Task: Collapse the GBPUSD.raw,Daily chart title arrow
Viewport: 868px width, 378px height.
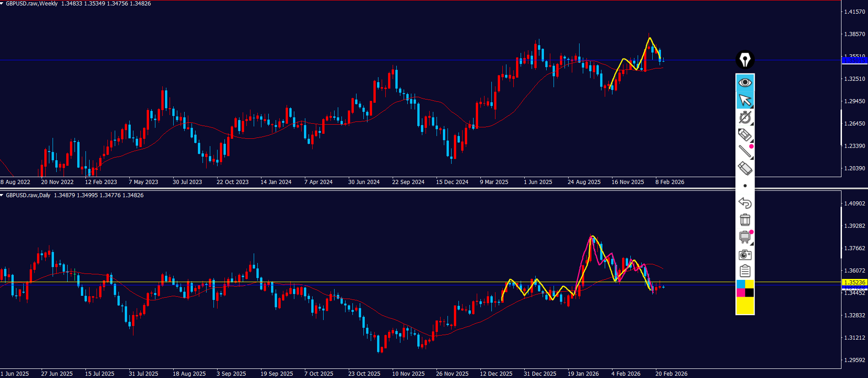Action: (2, 195)
